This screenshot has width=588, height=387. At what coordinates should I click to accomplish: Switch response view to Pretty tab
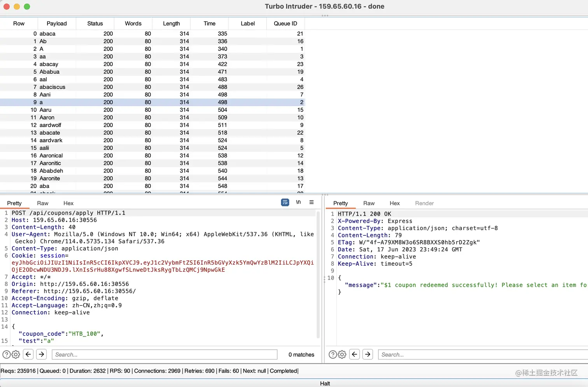click(x=341, y=203)
